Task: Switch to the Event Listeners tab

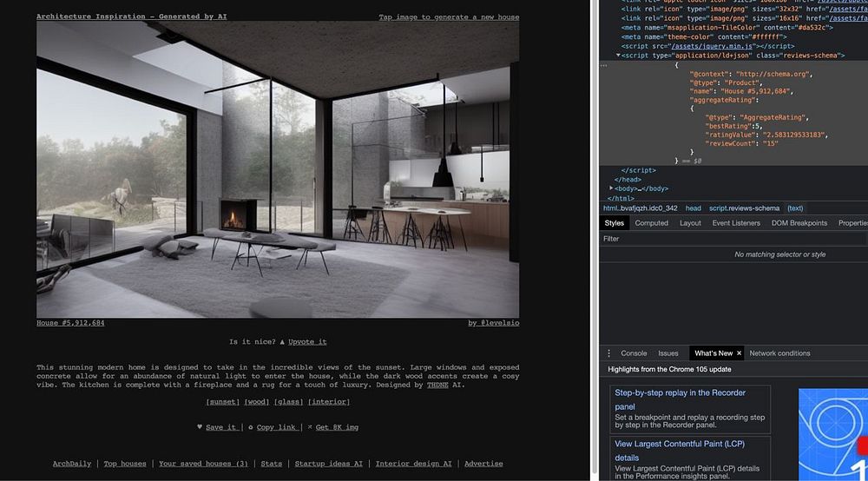Action: 736,223
